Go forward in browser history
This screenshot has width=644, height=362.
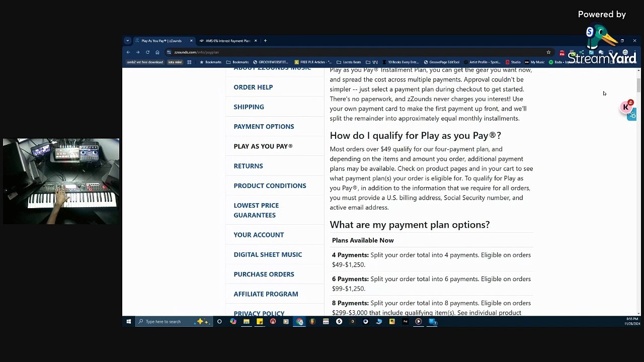point(138,52)
